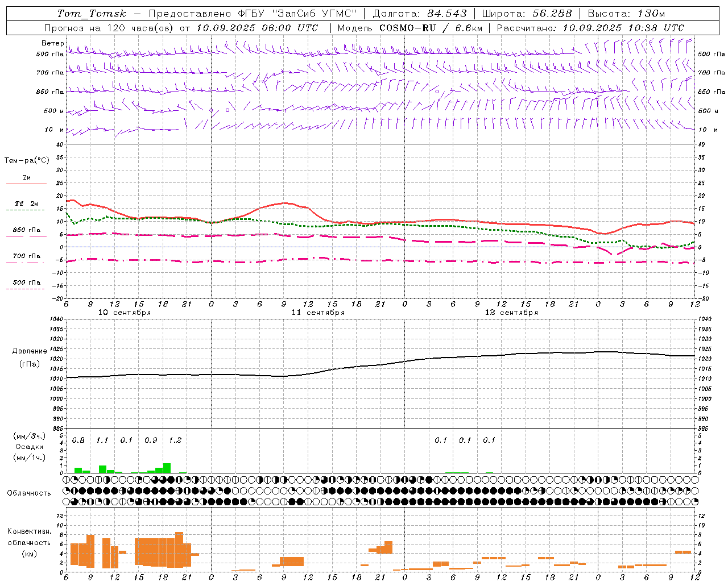Click the "11 сентября" date label
This screenshot has height=582, width=728.
pos(318,313)
